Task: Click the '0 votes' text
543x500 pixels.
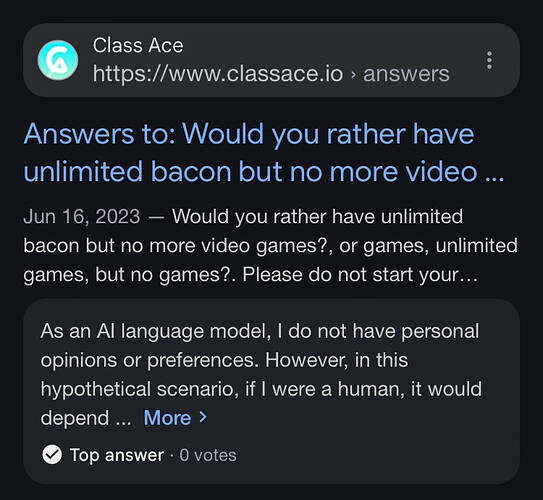Action: [208, 455]
